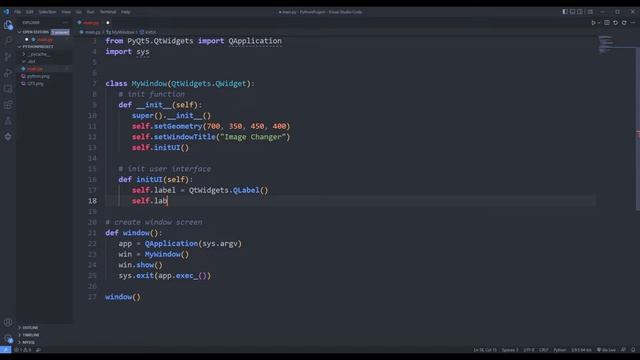Open the Remote Explorer view icon

pyautogui.click(x=8, y=89)
